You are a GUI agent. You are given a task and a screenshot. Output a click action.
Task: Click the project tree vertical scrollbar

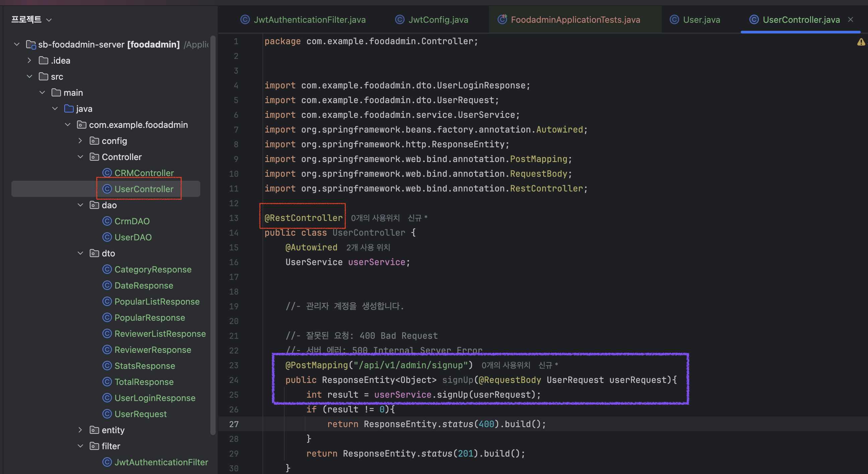213,236
